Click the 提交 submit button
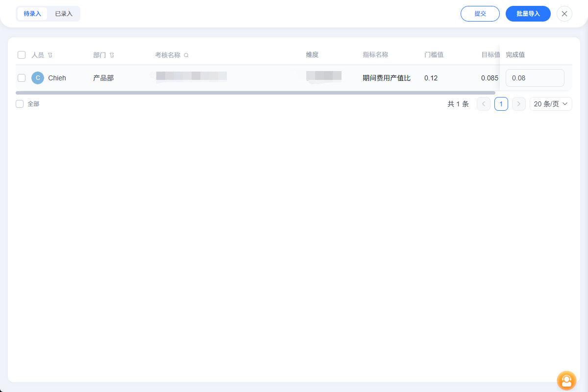 (480, 14)
